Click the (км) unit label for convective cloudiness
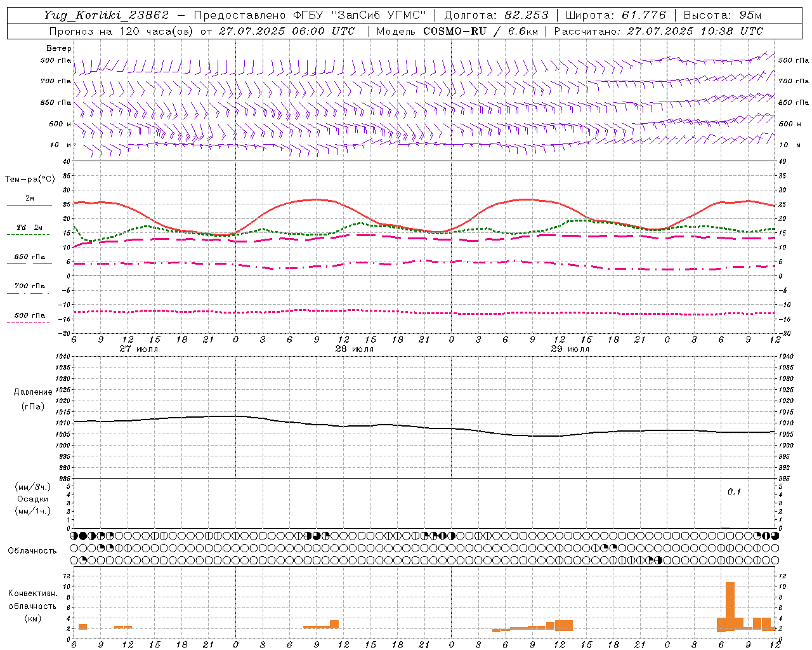Viewport: 812px width, 650px height. 33,618
